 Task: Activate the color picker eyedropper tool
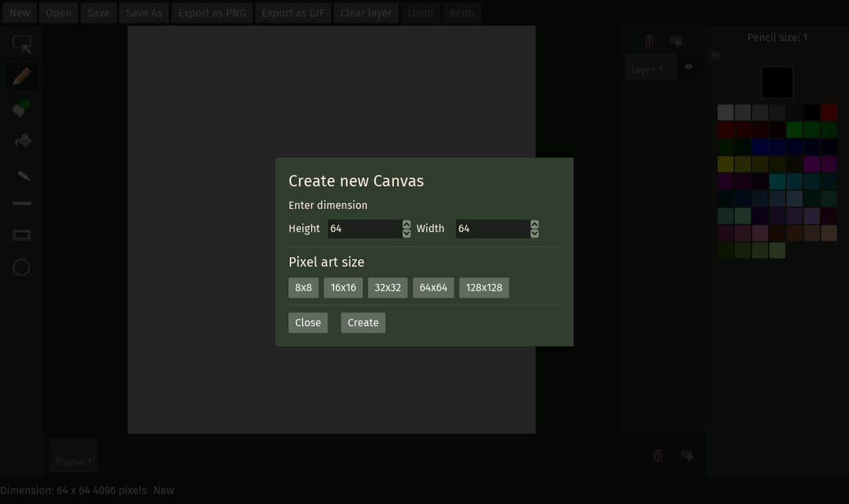[22, 174]
